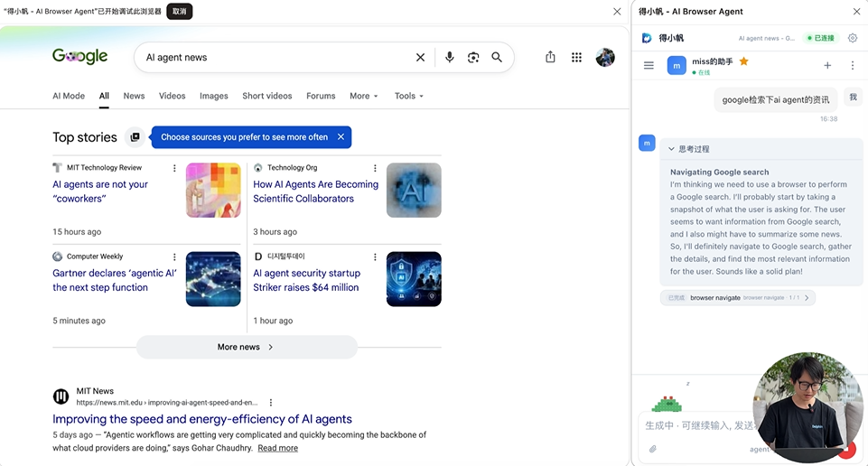
Task: Close the AI Browser Agent panel
Action: [x=856, y=12]
